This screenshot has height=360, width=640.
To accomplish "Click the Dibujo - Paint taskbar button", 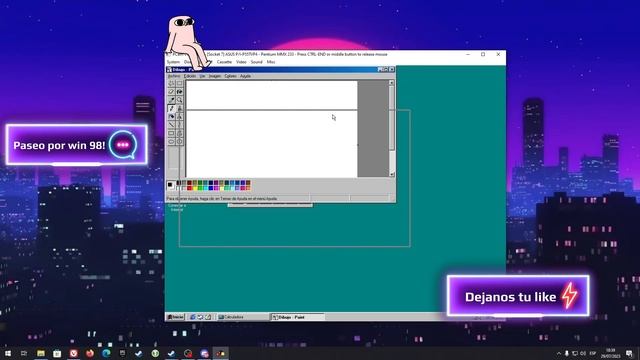I will [297, 317].
